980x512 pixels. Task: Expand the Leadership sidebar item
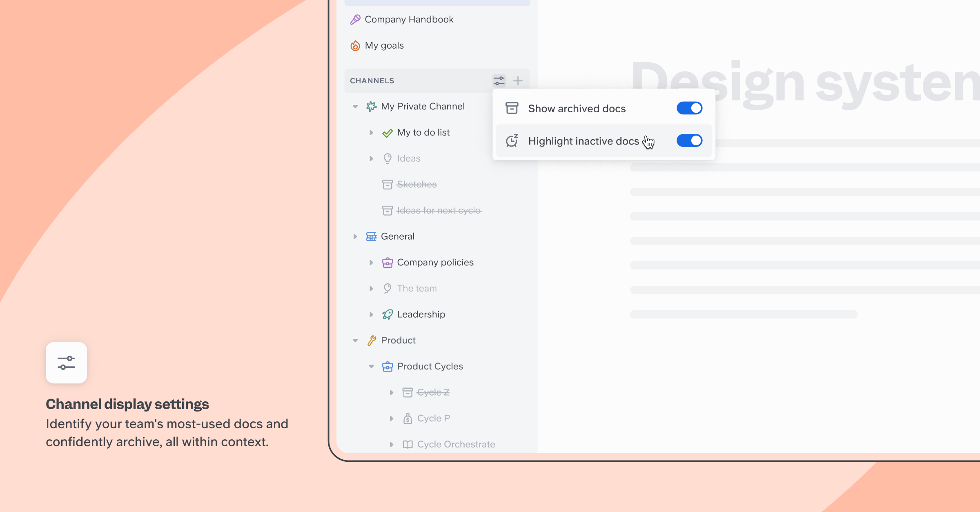[371, 314]
